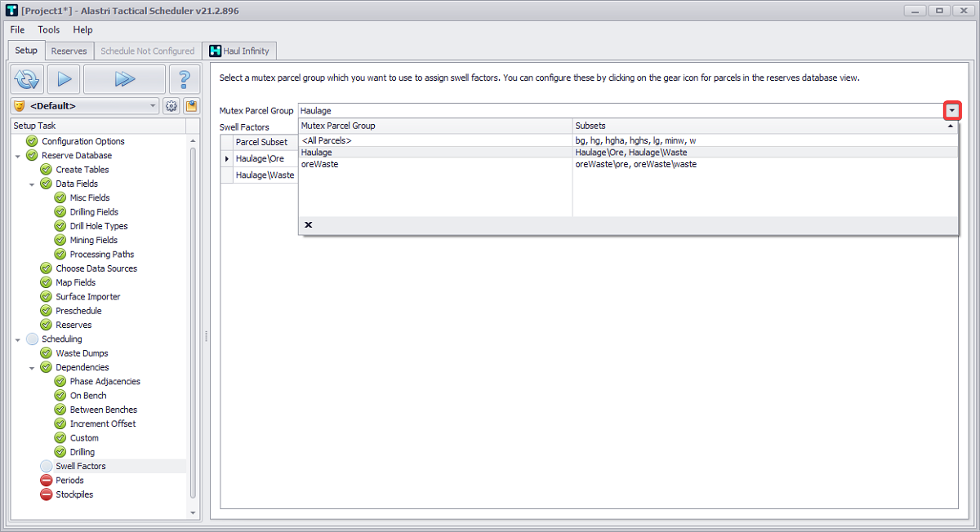Click empty status circle beside Swell Factors

46,466
